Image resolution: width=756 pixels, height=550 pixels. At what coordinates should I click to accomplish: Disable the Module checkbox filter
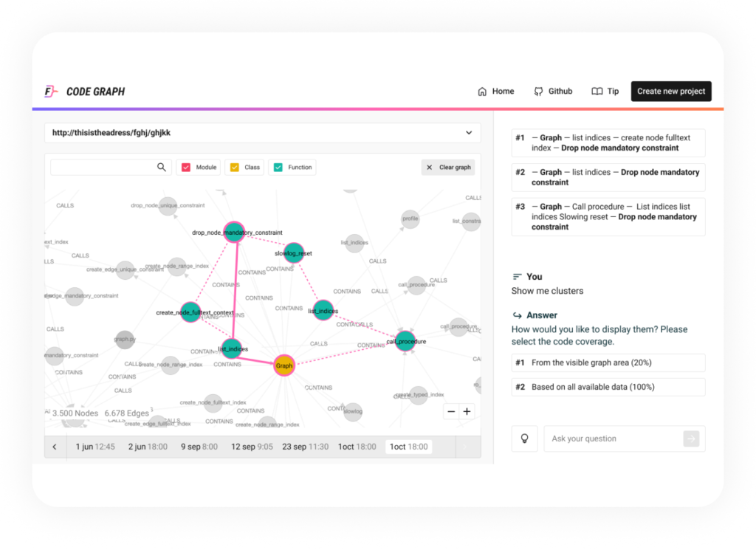click(186, 167)
